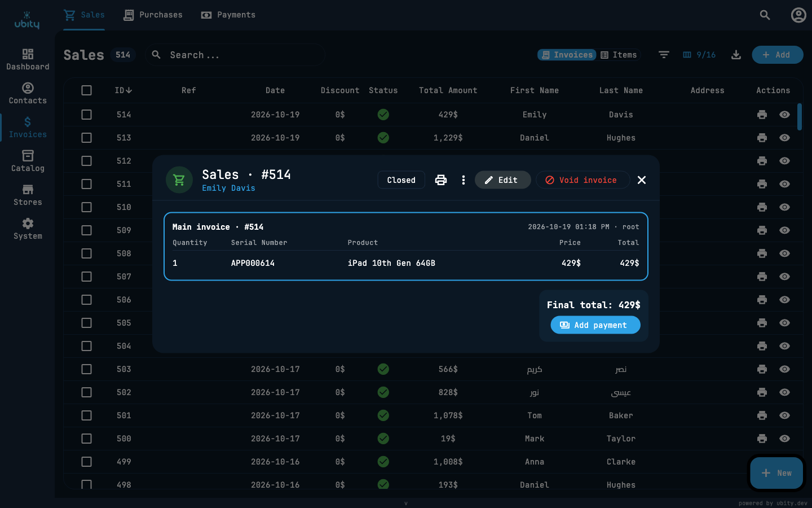Print the invoice in row 503
The image size is (812, 508).
(762, 369)
